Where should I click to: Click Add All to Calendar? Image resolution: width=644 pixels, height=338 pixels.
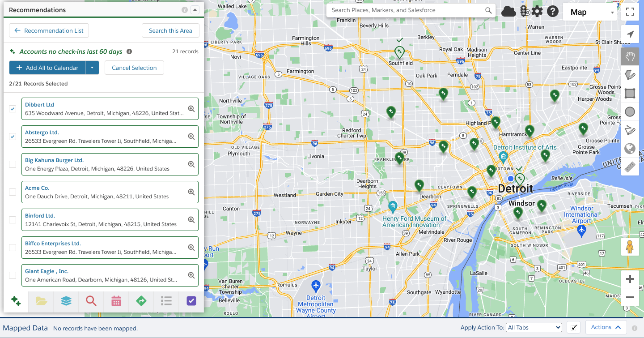point(47,68)
